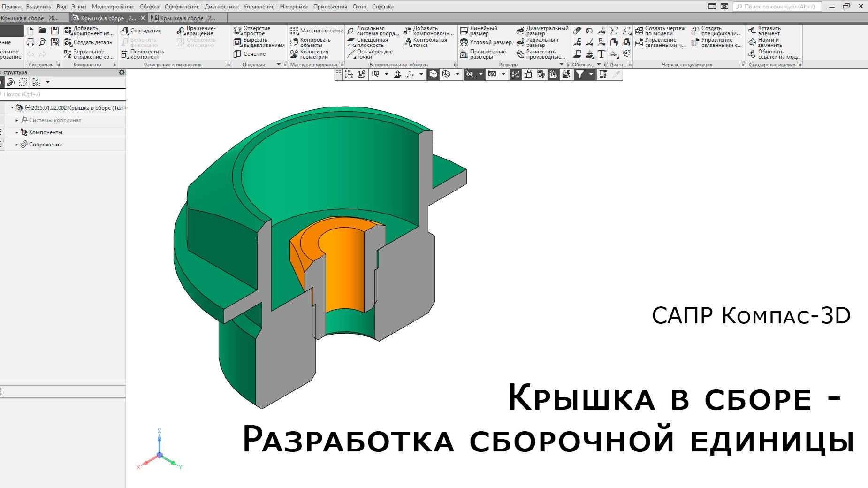Select the text annotation T tool
This screenshot has height=488, width=868.
click(x=602, y=54)
